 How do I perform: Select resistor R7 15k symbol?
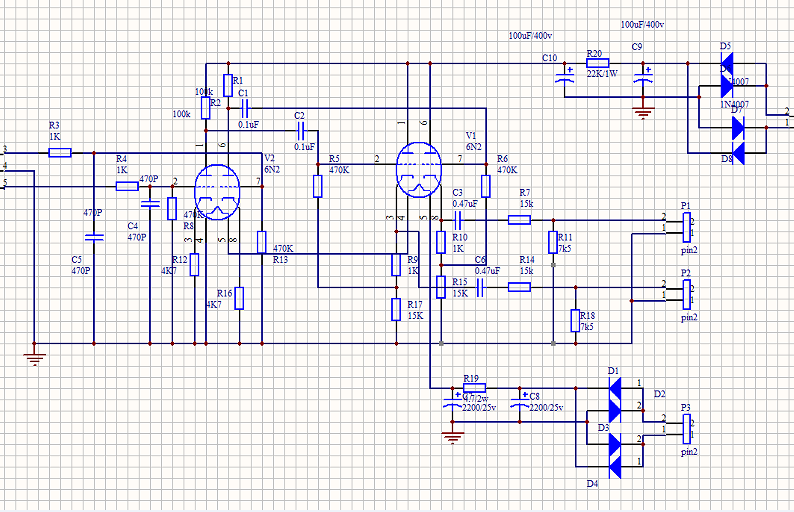[519, 220]
